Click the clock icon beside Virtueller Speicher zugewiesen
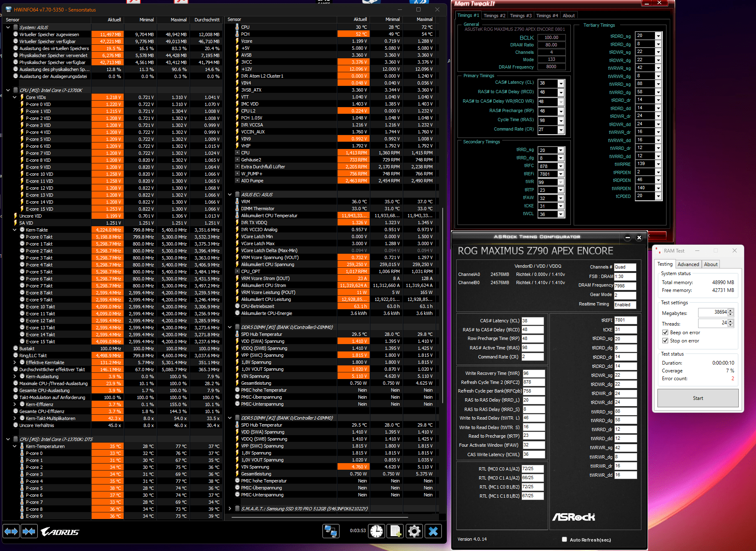 click(x=16, y=34)
